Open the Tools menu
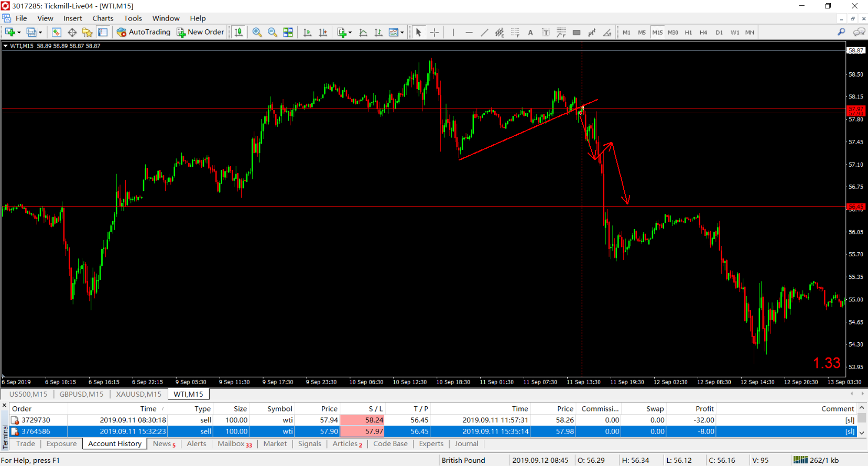The width and height of the screenshot is (868, 466). 133,18
